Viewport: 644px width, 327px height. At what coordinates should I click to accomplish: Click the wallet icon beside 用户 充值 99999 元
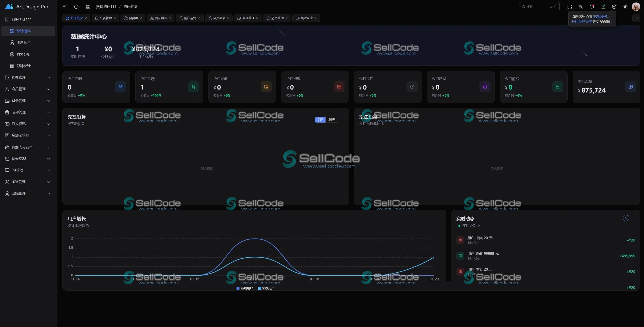point(460,256)
